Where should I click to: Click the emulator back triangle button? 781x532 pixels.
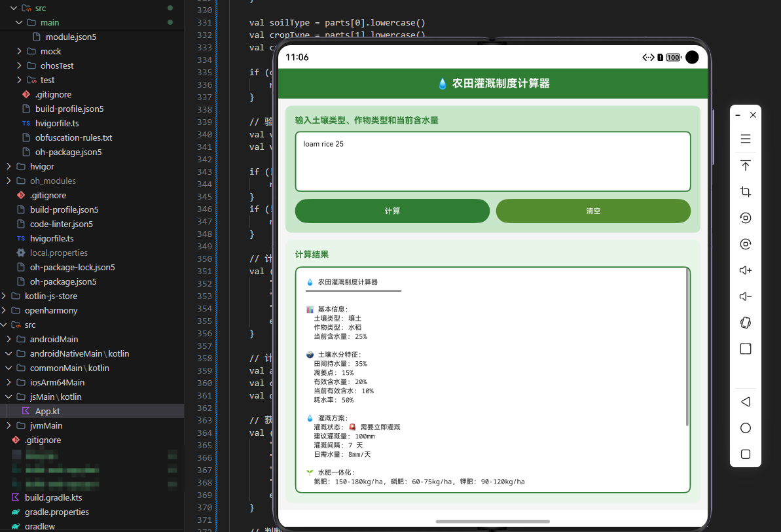tap(745, 402)
